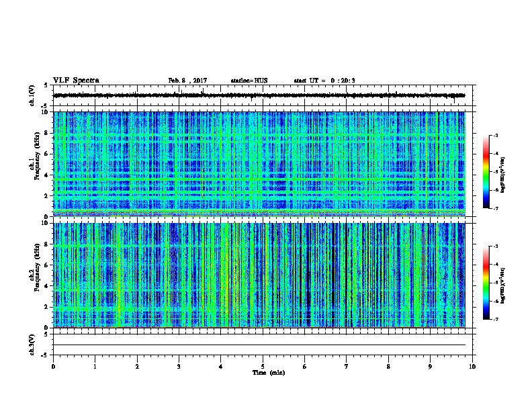The height and width of the screenshot is (411, 532).
Task: Click the ch.1 color bar PSD unit label
Action: (502, 175)
